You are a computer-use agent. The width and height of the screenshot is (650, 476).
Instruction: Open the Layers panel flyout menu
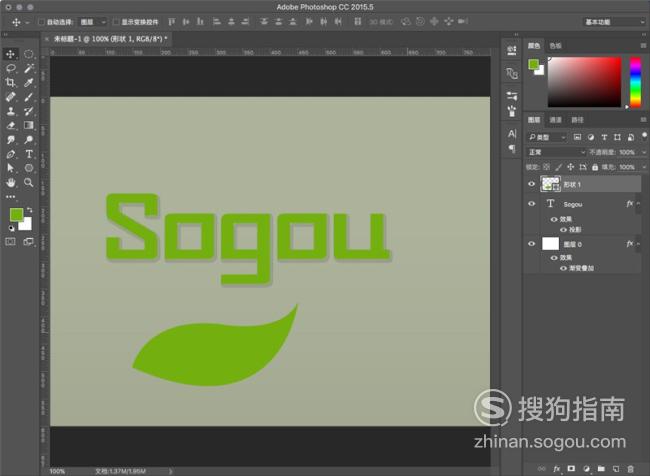(643, 120)
